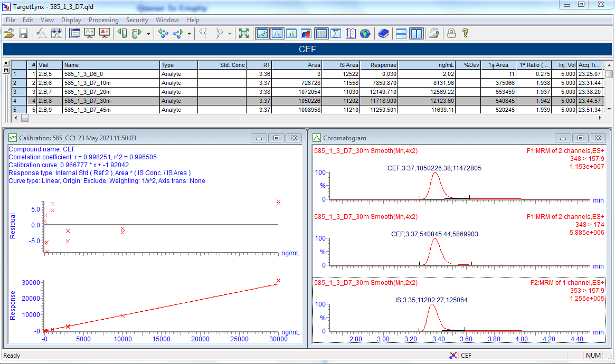
Task: Open dropdown arrow next to sample vial icons
Action: coord(148,34)
